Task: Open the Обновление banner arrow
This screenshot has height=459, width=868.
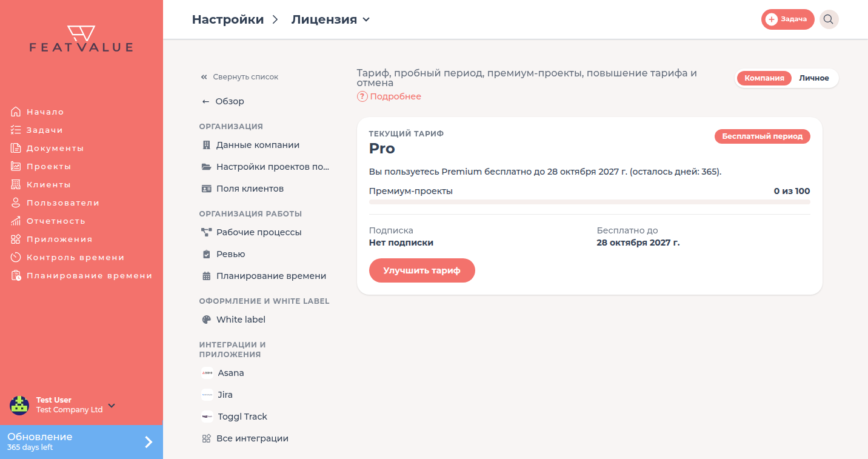Action: click(149, 442)
